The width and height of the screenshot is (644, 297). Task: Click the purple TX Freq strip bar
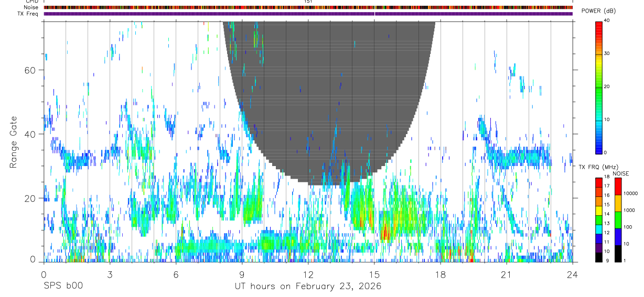click(x=308, y=14)
